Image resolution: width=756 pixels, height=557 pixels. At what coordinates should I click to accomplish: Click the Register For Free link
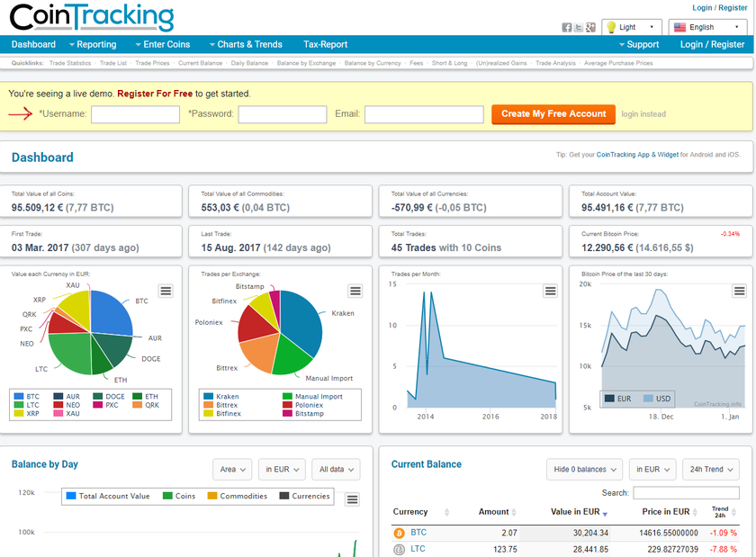pyautogui.click(x=155, y=94)
